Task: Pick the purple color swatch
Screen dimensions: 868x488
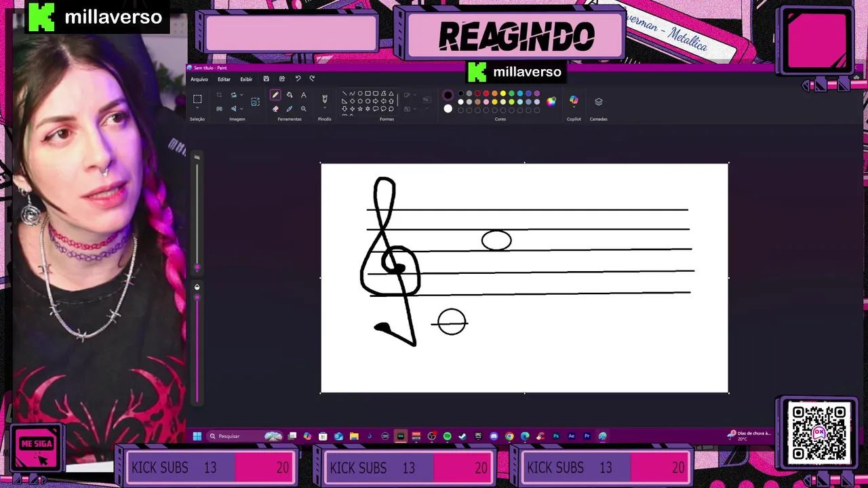Action: coord(537,94)
